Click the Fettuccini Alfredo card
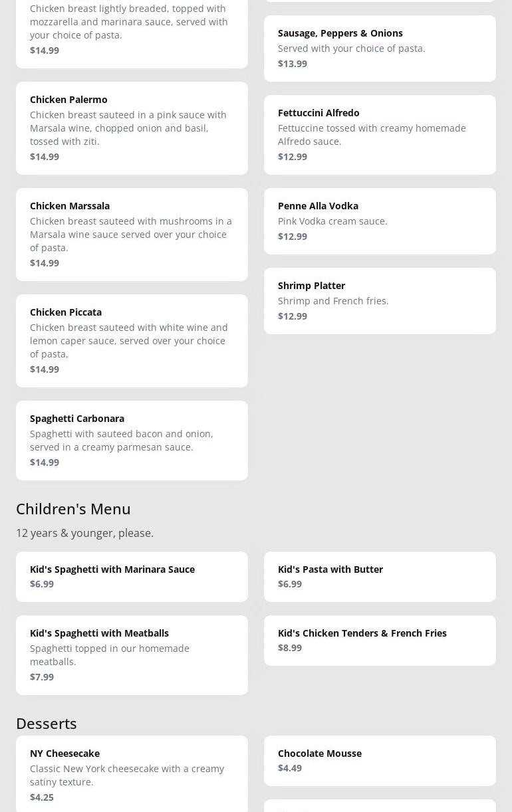This screenshot has width=512, height=812. 380,134
